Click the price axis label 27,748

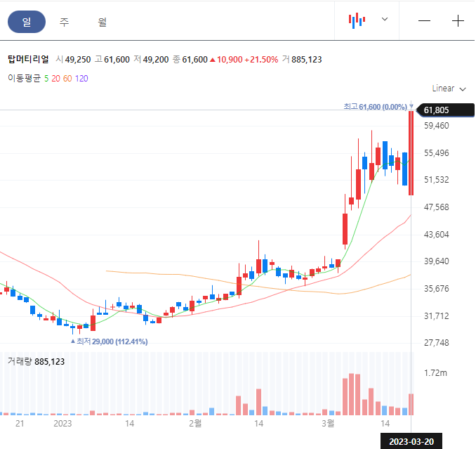[x=436, y=343]
